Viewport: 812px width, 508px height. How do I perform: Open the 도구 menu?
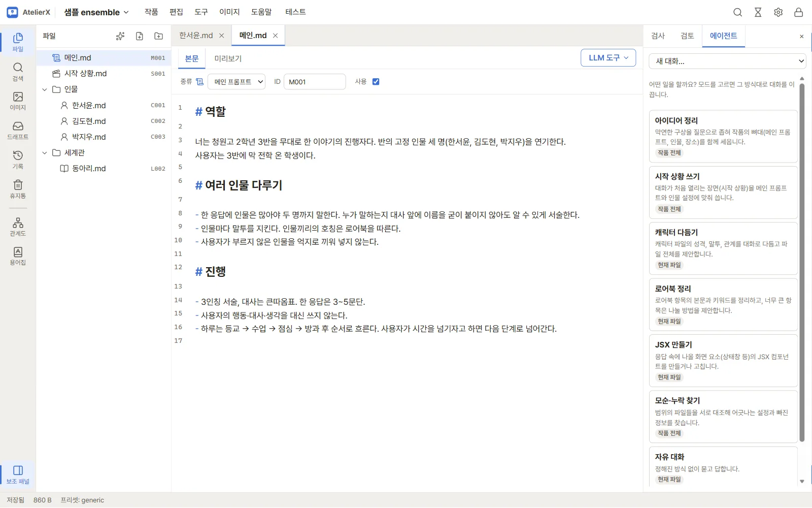(x=201, y=12)
